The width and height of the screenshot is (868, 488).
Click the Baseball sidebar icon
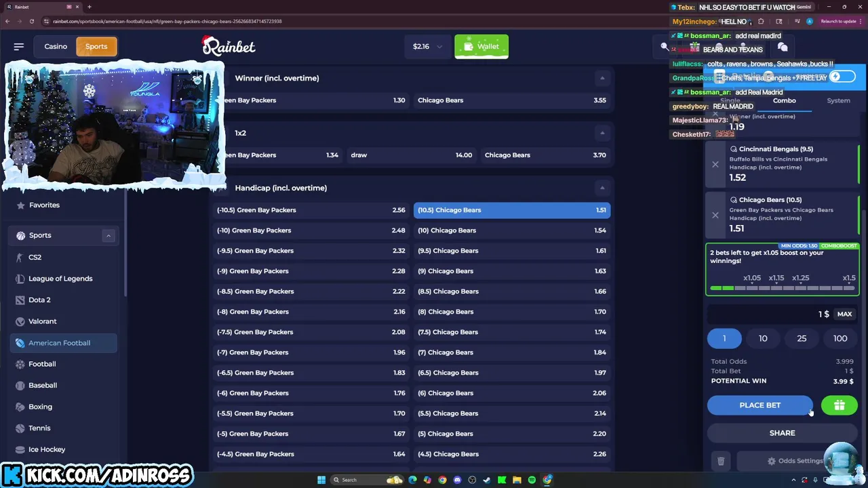pos(20,385)
